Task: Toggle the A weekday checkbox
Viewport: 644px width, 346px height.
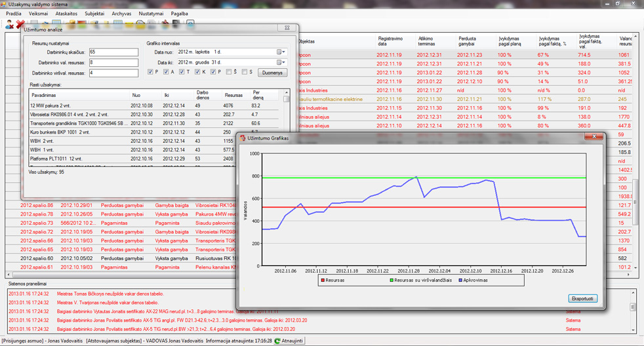Action: point(166,72)
